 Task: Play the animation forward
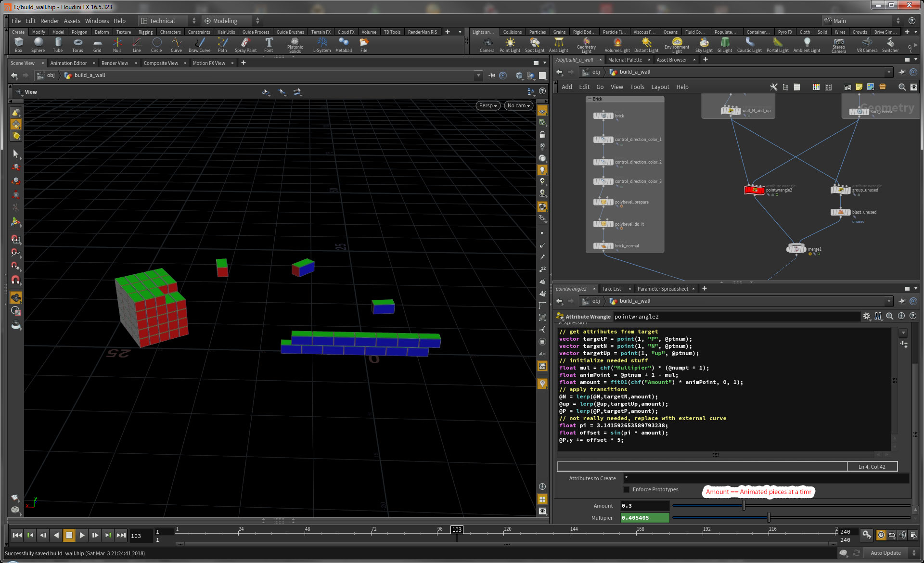(x=82, y=535)
